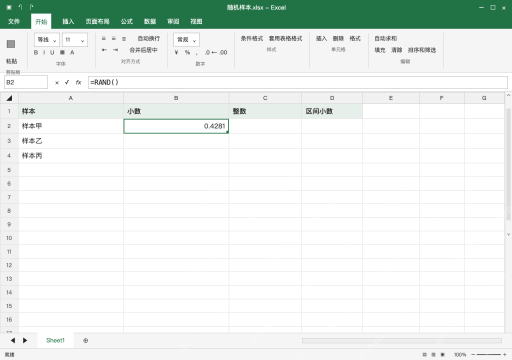Click header cell 整数
Screen dimensions: 512x360
tap(265, 111)
